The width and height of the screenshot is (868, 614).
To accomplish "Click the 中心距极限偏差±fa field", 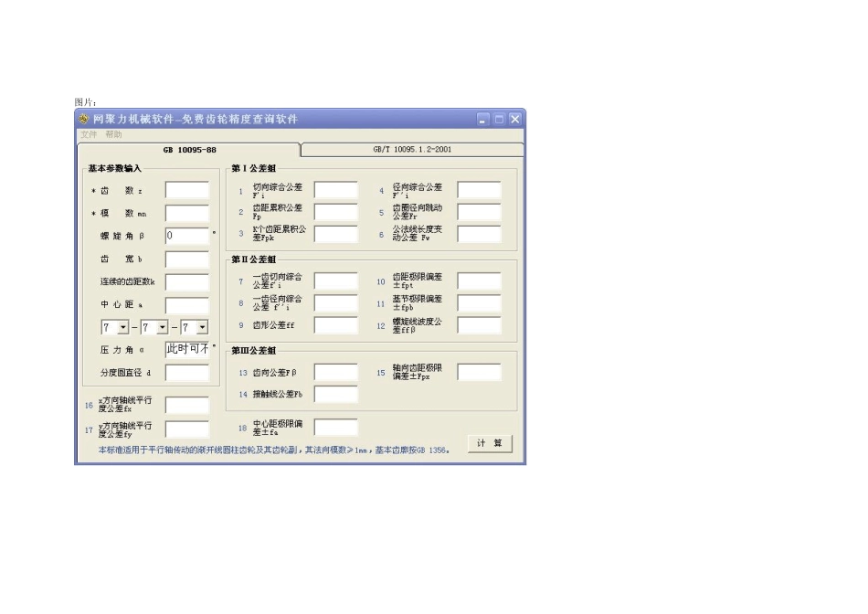I will (x=336, y=428).
